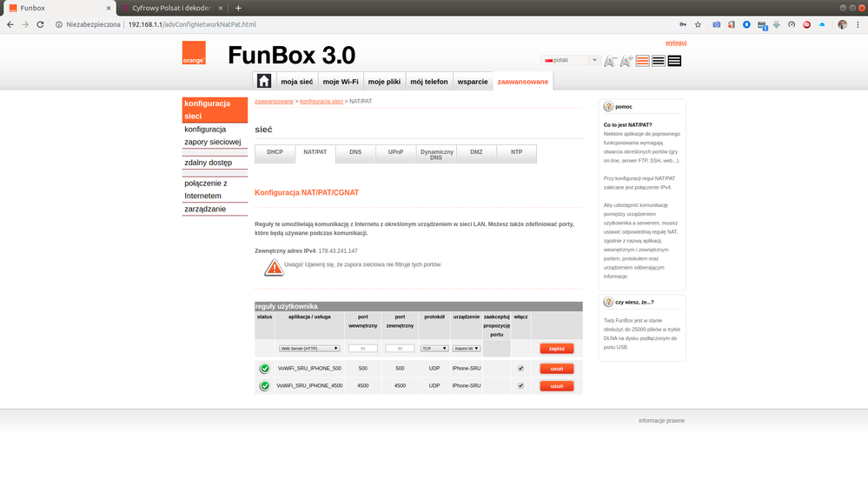Toggle enable checkbox for VoWiFi_SRU_IPHONE_500 rule

tap(520, 368)
